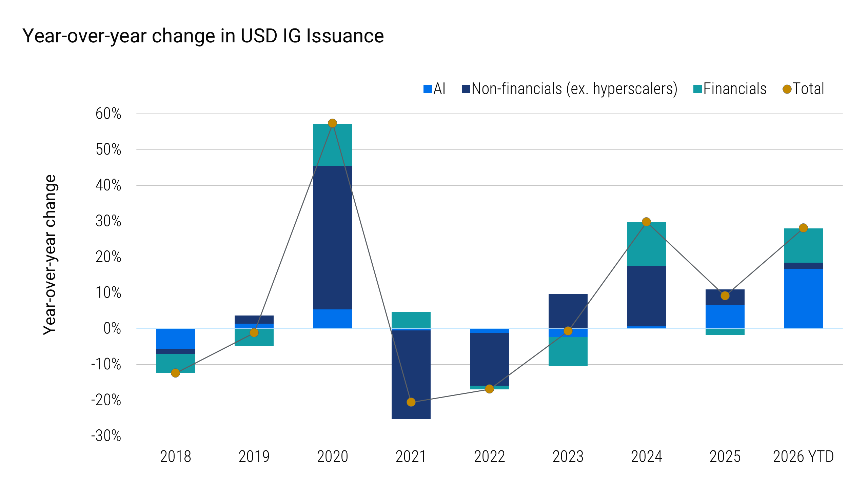Screen dimensions: 868x488
Task: Click the -30% y-axis label
Action: [x=106, y=436]
